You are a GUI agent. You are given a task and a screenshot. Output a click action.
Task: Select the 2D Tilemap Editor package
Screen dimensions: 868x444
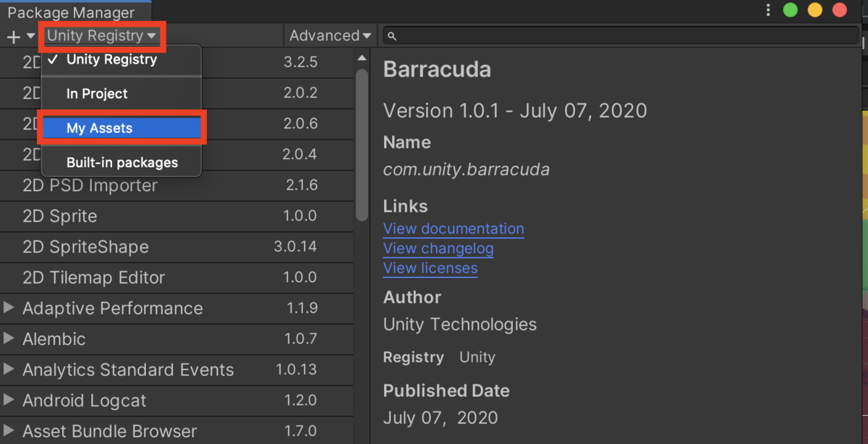point(176,278)
